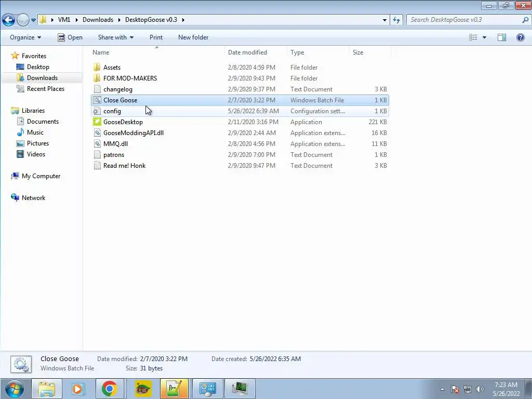This screenshot has height=399, width=532.
Task: Sort by the Name column header
Action: tap(101, 52)
